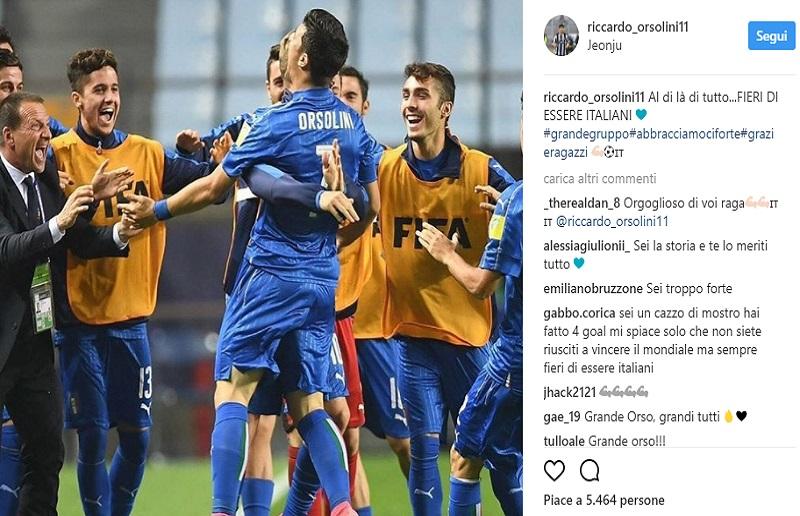Image resolution: width=800 pixels, height=516 pixels.
Task: Click the post photo of celebrating players
Action: [x=261, y=258]
